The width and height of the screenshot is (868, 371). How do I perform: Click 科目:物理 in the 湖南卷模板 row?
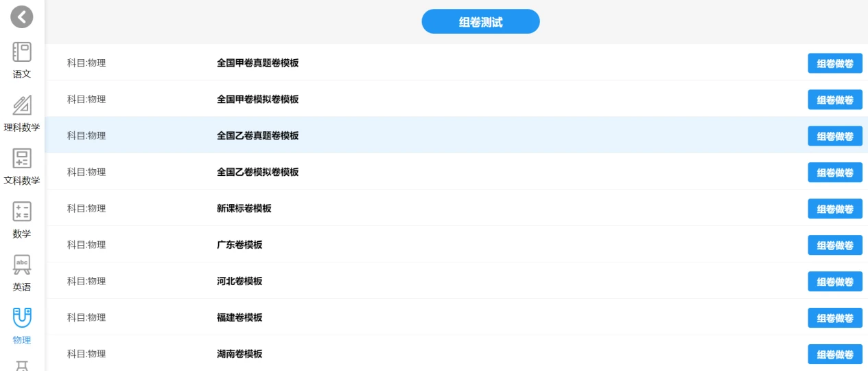[x=86, y=354]
